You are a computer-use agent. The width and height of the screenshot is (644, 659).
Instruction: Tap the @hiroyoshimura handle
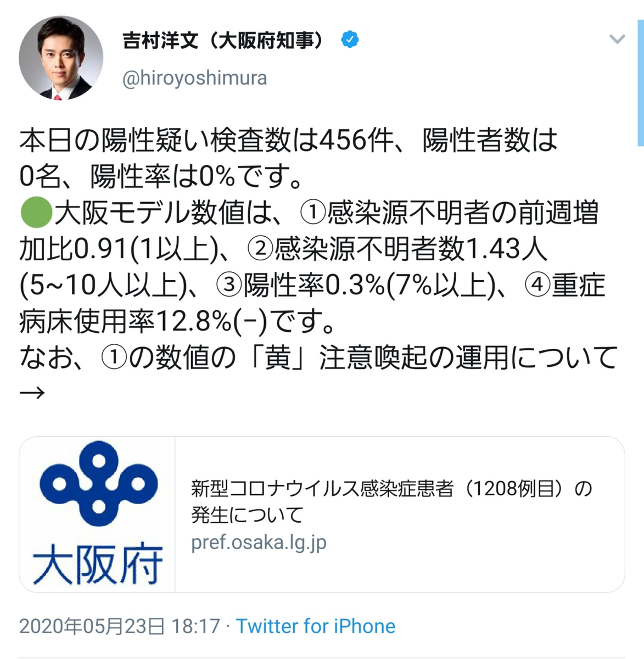click(194, 78)
